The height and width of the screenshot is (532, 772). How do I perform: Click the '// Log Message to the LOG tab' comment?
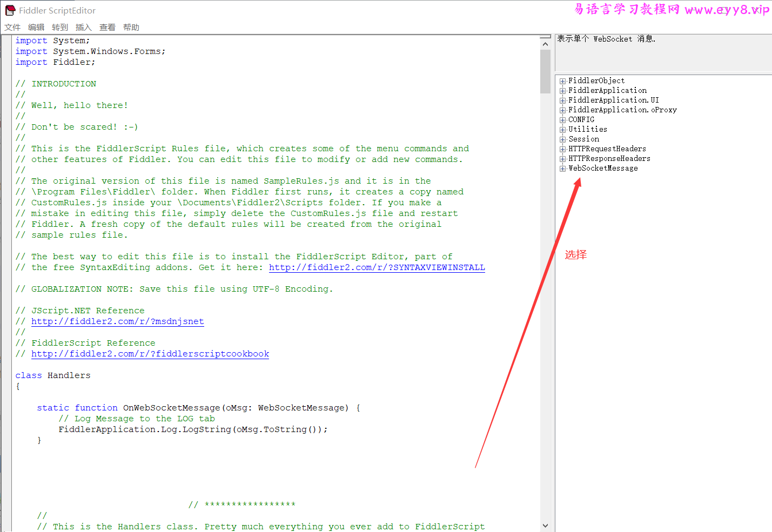pos(137,419)
